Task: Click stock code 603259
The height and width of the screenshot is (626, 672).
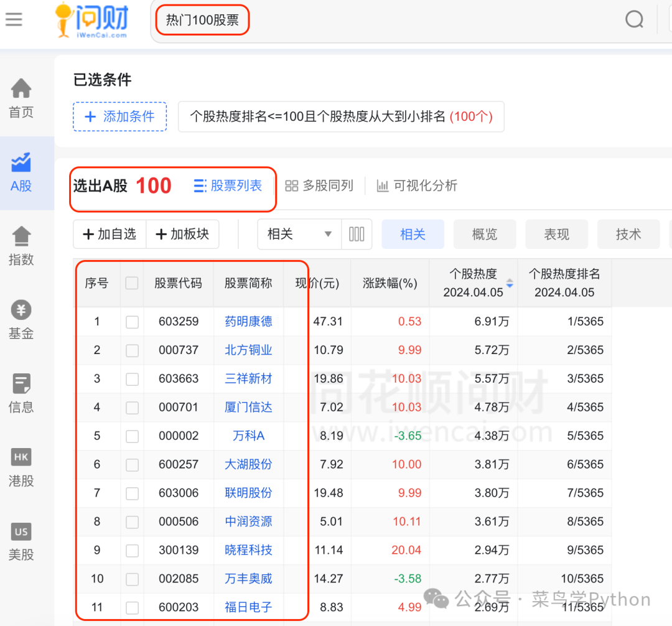Action: (179, 321)
